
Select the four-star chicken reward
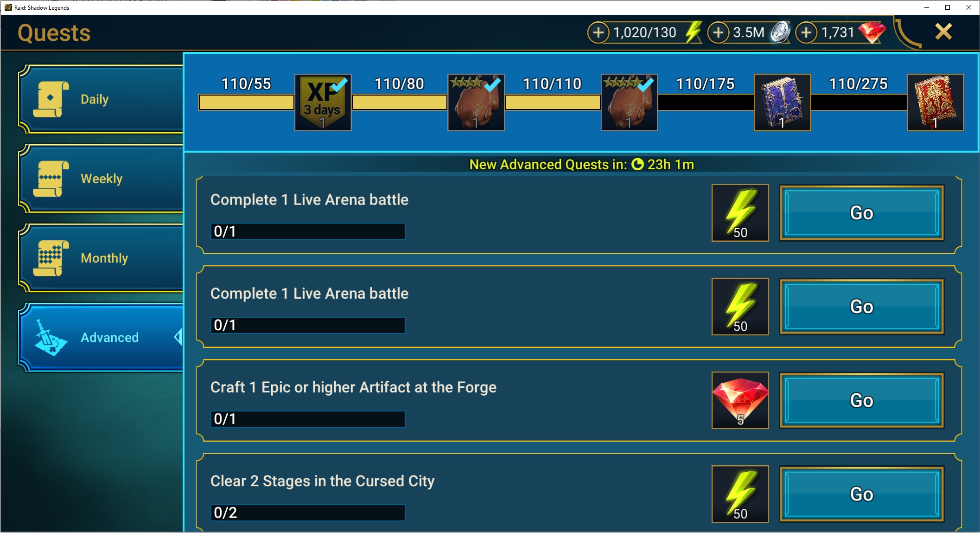pos(629,103)
